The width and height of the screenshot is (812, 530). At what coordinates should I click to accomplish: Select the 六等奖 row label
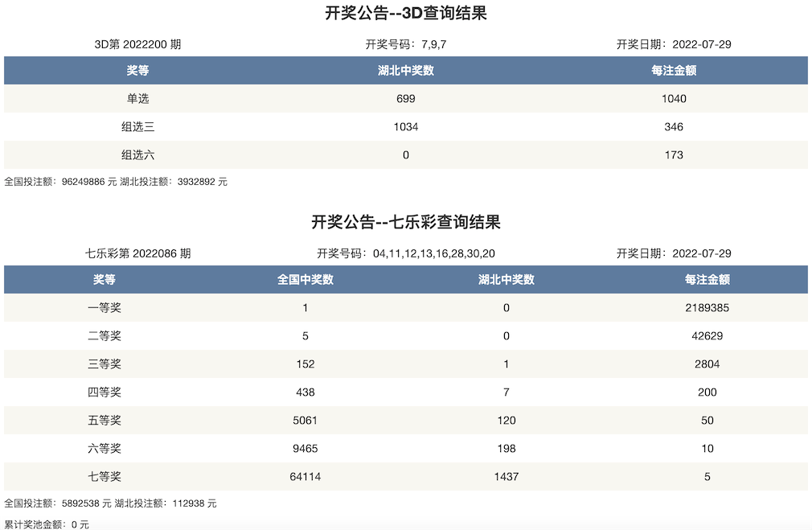coord(104,449)
